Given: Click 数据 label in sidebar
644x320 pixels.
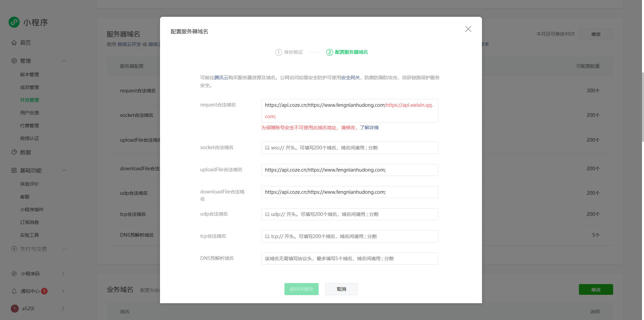Looking at the screenshot, I should point(25,152).
